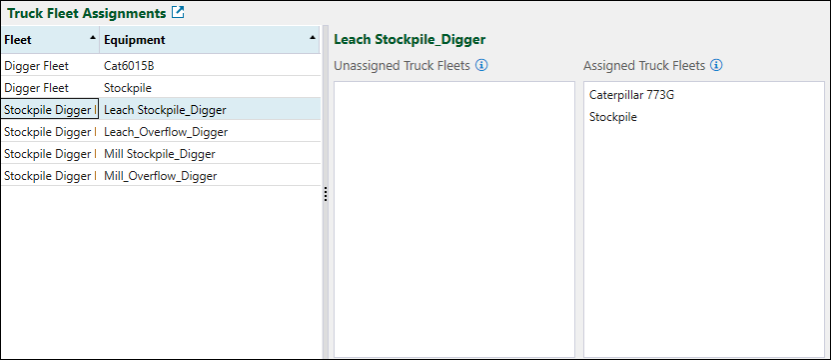Select first Digger Fleet cell

coord(50,66)
